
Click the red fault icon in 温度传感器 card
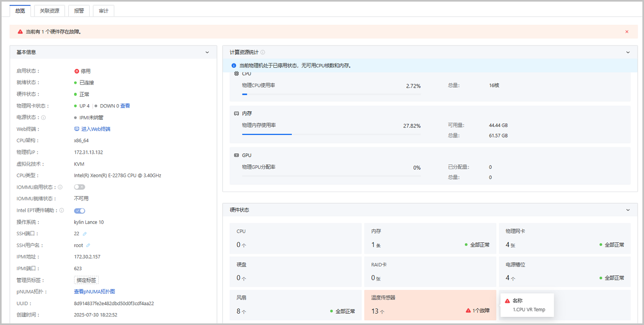469,311
